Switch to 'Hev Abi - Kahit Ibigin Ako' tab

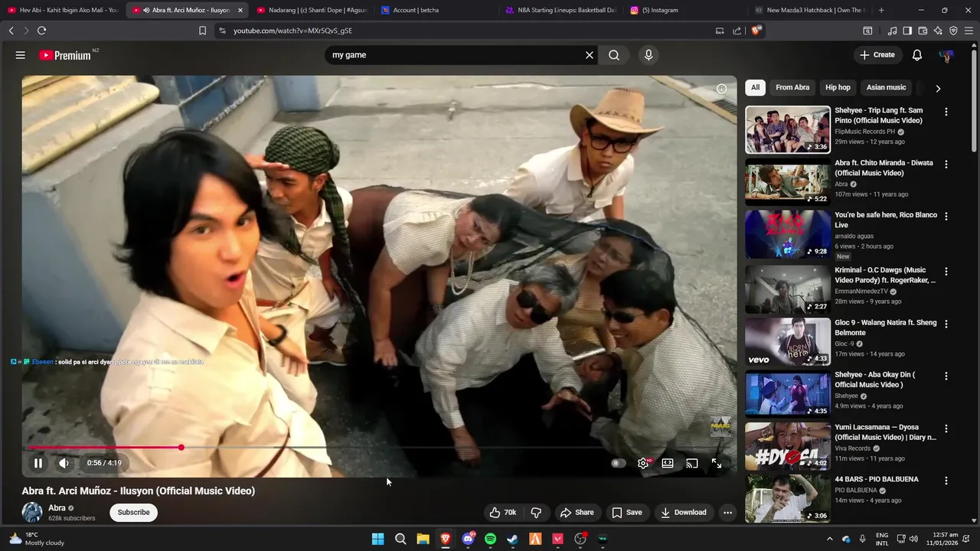(63, 10)
